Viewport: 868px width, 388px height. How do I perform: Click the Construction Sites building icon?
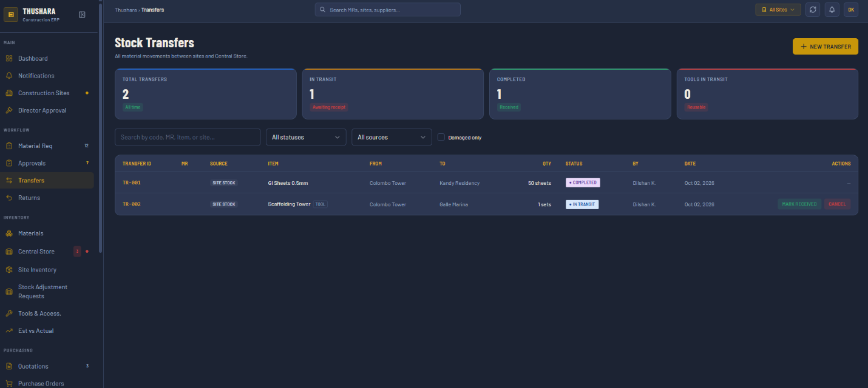[9, 93]
